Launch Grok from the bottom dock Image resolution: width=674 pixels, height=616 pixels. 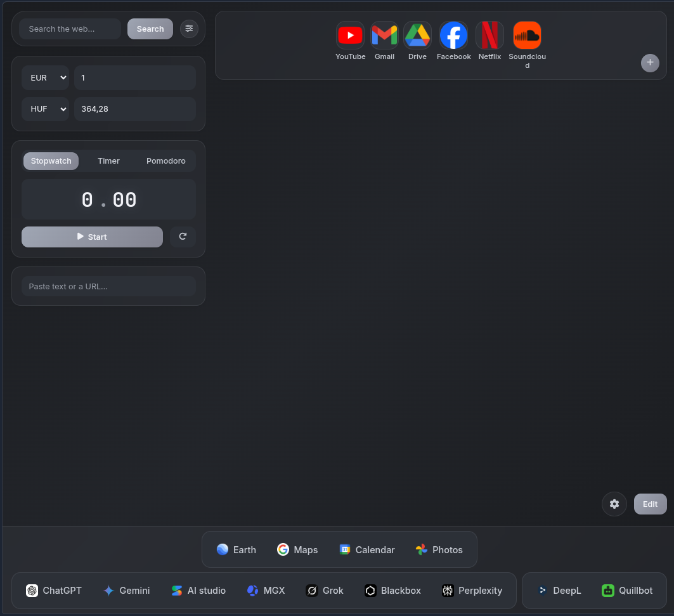point(325,591)
